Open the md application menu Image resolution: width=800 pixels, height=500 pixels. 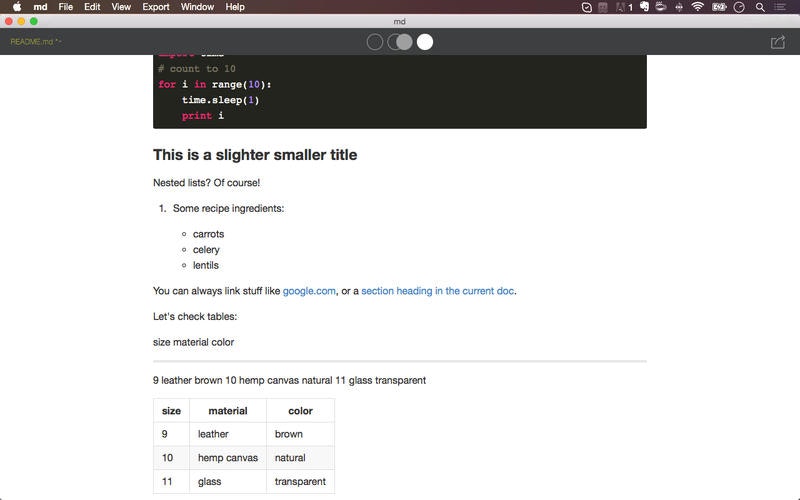pyautogui.click(x=40, y=7)
